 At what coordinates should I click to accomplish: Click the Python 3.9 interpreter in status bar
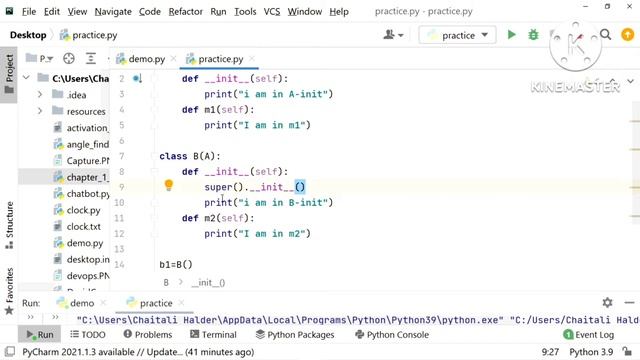click(x=591, y=351)
